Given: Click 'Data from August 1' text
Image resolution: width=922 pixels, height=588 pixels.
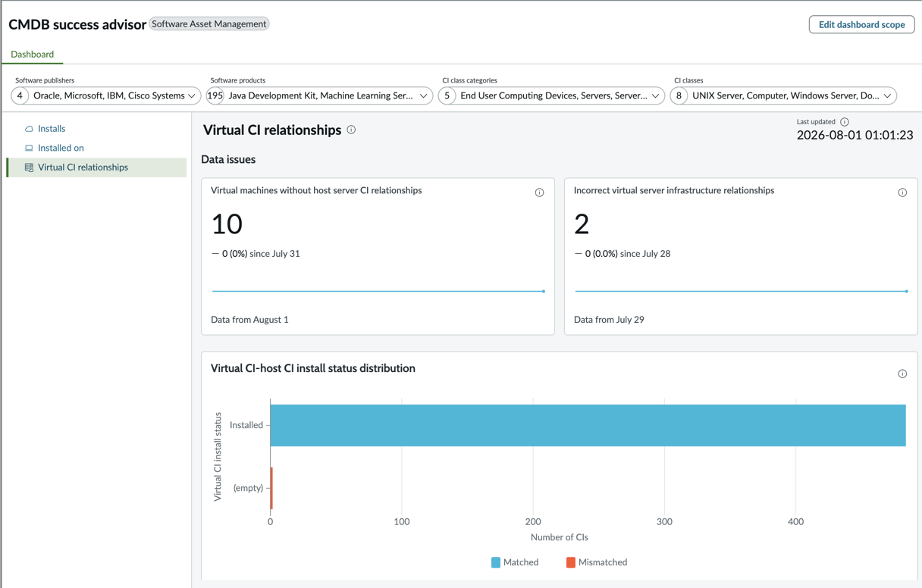Looking at the screenshot, I should [x=249, y=320].
